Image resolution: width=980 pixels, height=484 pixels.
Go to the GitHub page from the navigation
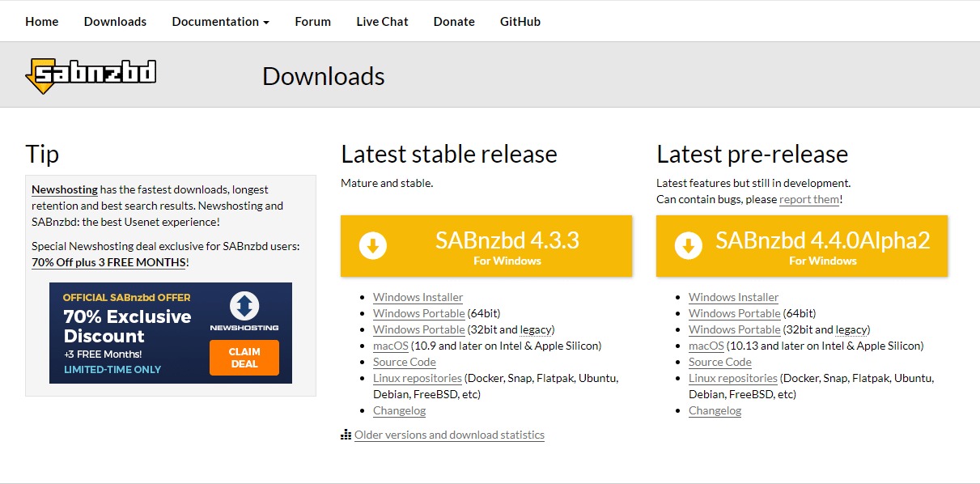(x=520, y=21)
